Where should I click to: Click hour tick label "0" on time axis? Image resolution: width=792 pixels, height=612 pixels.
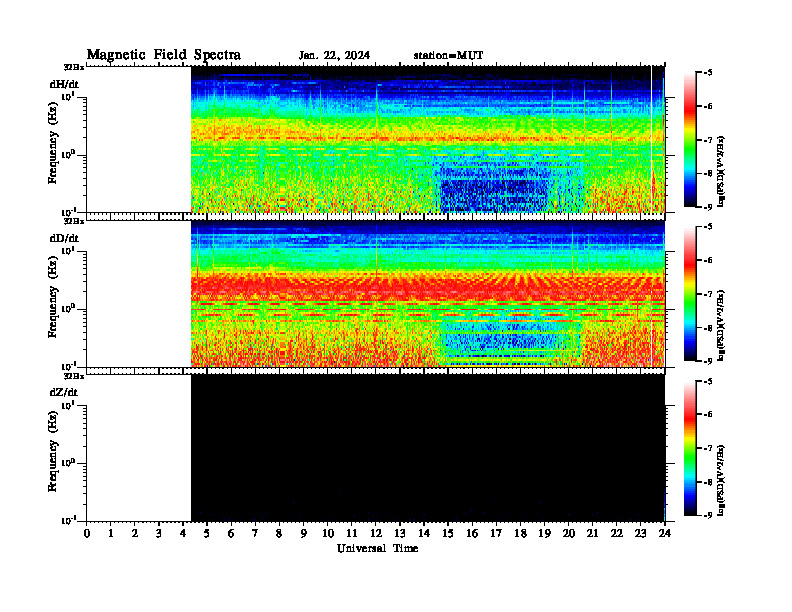87,534
